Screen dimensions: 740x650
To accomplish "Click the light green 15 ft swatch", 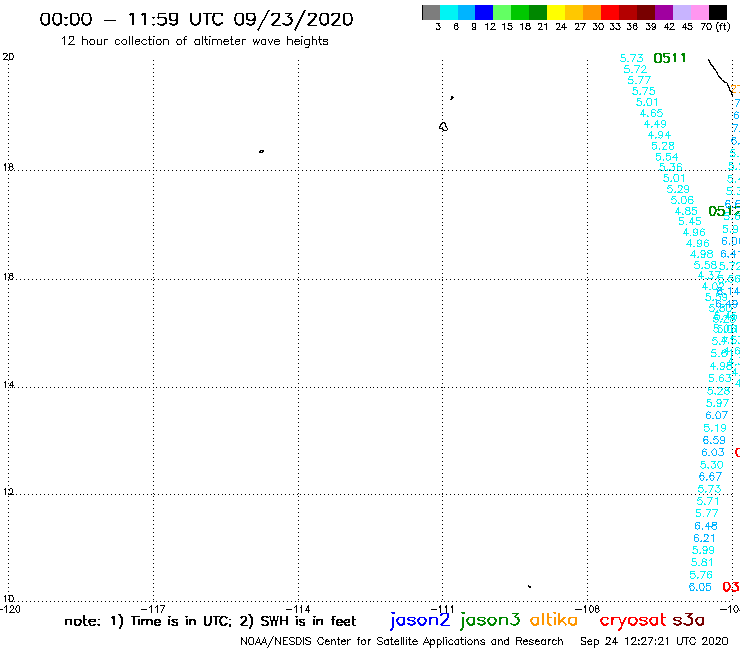I will [x=502, y=12].
